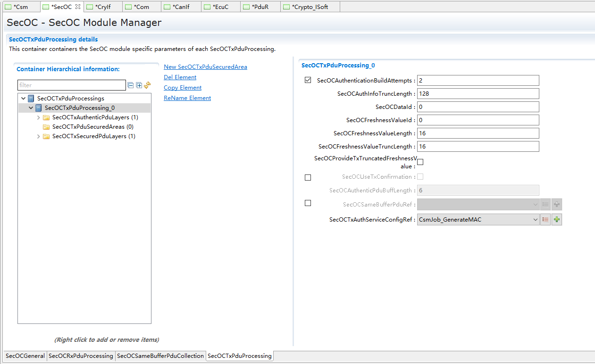Viewport: 595px width, 364px height.
Task: Click the Del Element link
Action: (180, 77)
